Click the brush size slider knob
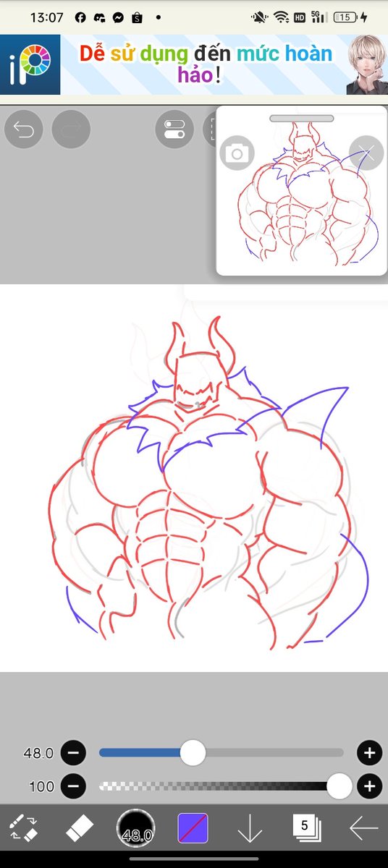Image resolution: width=388 pixels, height=868 pixels. coord(193,753)
